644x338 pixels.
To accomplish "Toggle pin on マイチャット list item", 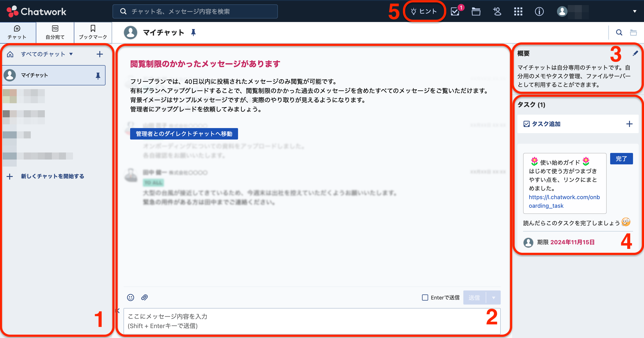I will [x=98, y=76].
